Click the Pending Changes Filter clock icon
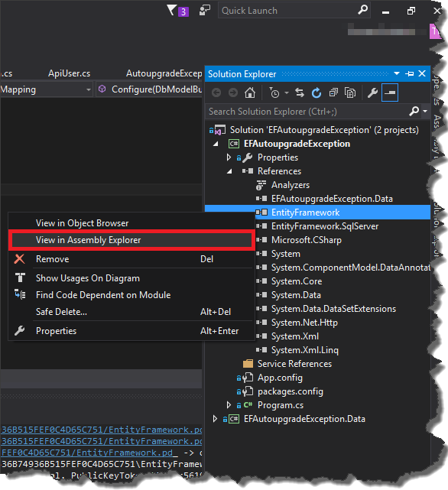The height and width of the screenshot is (490, 448). pyautogui.click(x=274, y=92)
